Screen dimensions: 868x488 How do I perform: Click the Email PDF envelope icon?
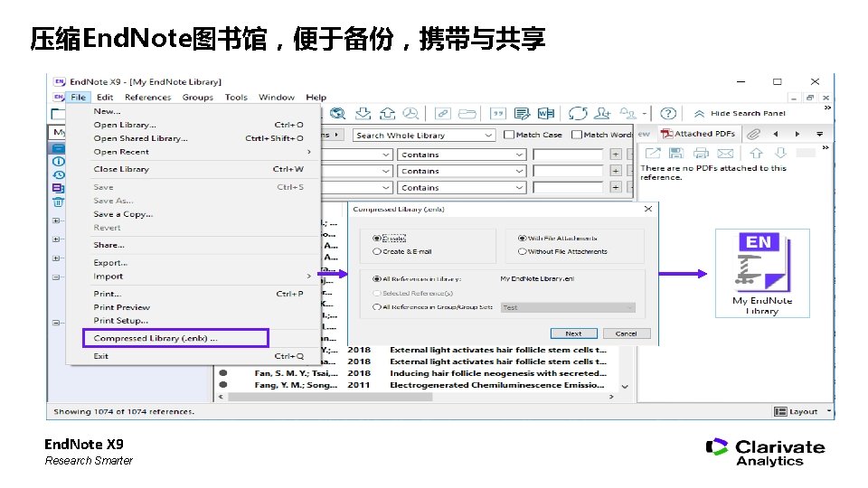(725, 153)
